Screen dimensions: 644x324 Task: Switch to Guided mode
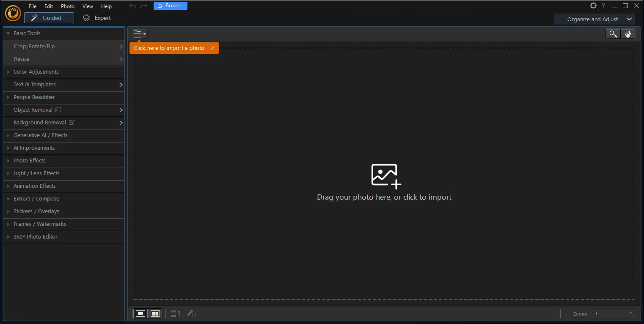click(49, 18)
